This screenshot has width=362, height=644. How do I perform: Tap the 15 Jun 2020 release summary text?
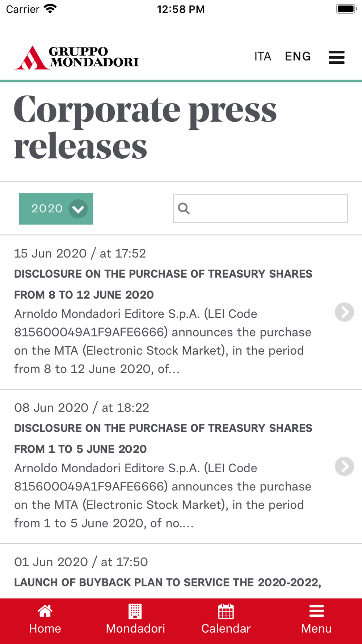(163, 341)
